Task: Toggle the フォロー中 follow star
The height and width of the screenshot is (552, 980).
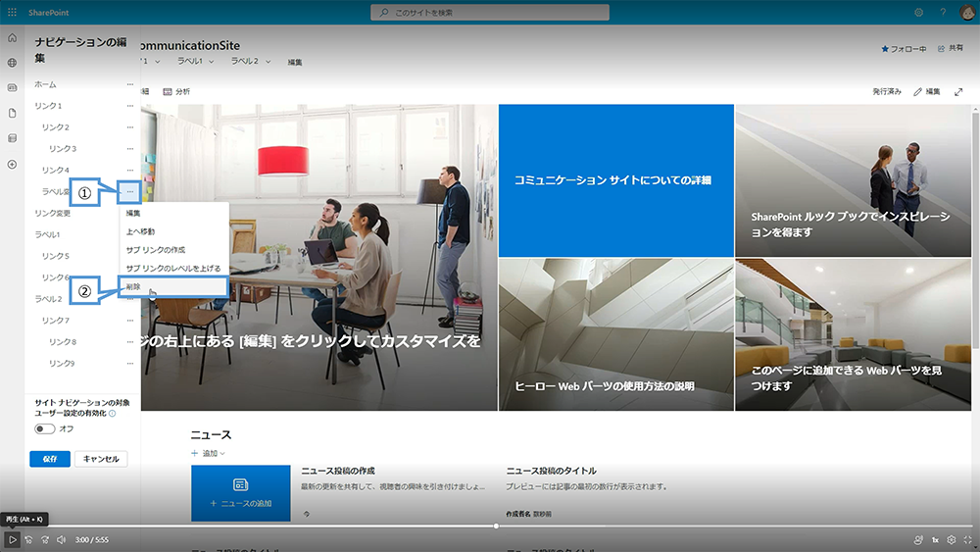Action: click(x=903, y=48)
